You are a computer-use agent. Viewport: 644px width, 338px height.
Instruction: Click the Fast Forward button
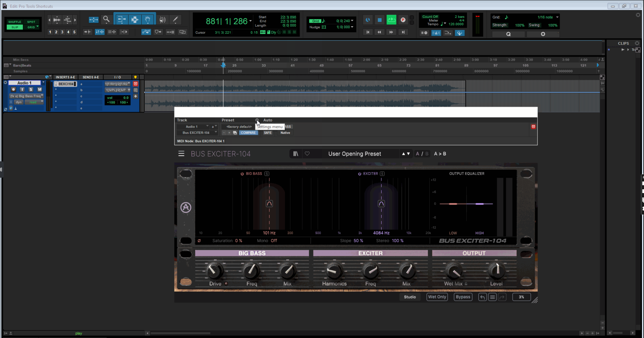pyautogui.click(x=391, y=32)
